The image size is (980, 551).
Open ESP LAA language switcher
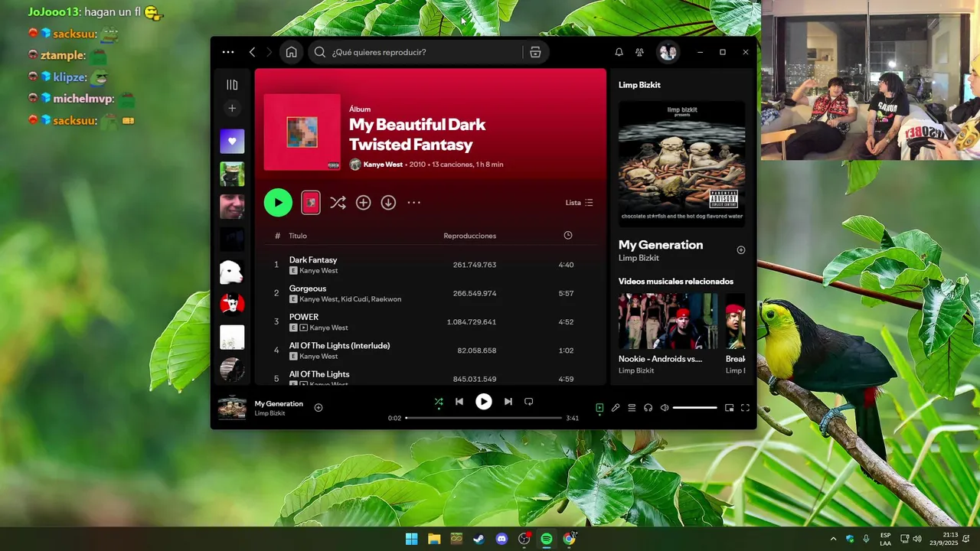pos(885,539)
